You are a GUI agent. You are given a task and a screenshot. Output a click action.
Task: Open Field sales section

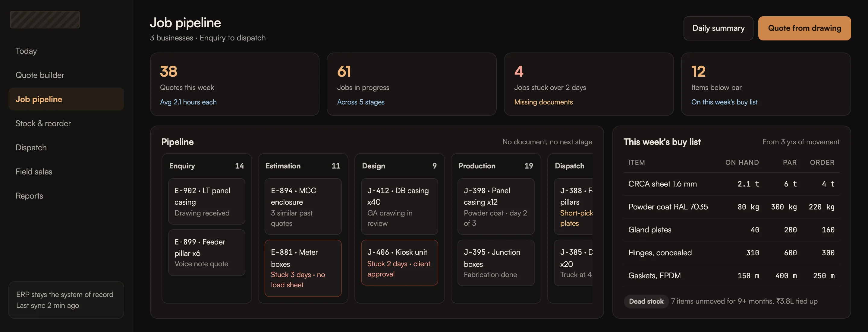point(66,171)
